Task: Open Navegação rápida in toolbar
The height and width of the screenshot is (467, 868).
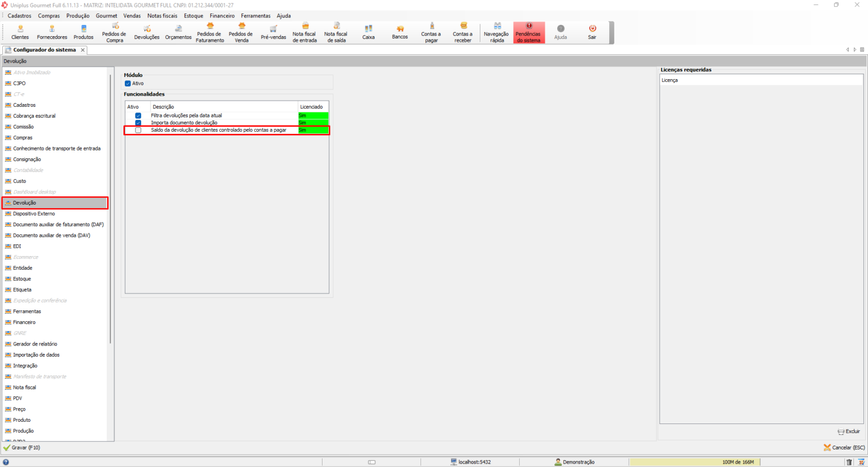Action: (497, 33)
